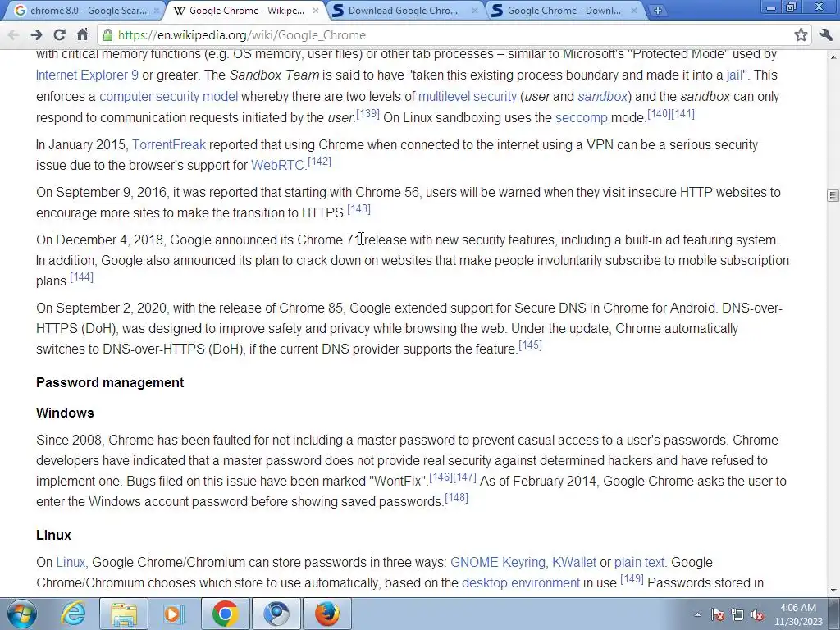Open Windows Explorer folder icon in taskbar
The height and width of the screenshot is (630, 840).
(124, 614)
